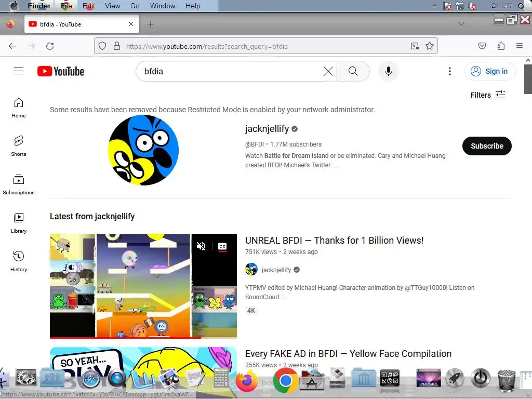Play the UNREAL BFDI video thumbnail
This screenshot has height=399, width=532.
click(143, 286)
